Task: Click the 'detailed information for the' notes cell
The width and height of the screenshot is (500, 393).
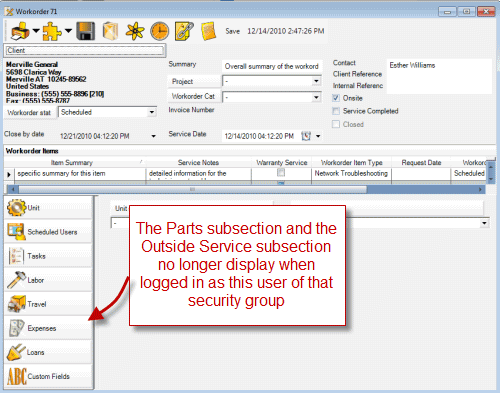Action: 198,174
